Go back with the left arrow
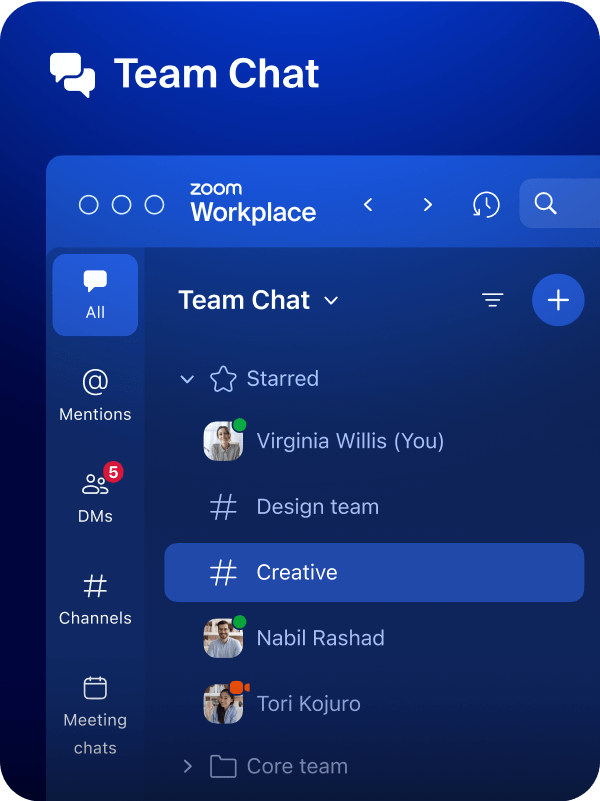The width and height of the screenshot is (600, 801). click(x=368, y=205)
